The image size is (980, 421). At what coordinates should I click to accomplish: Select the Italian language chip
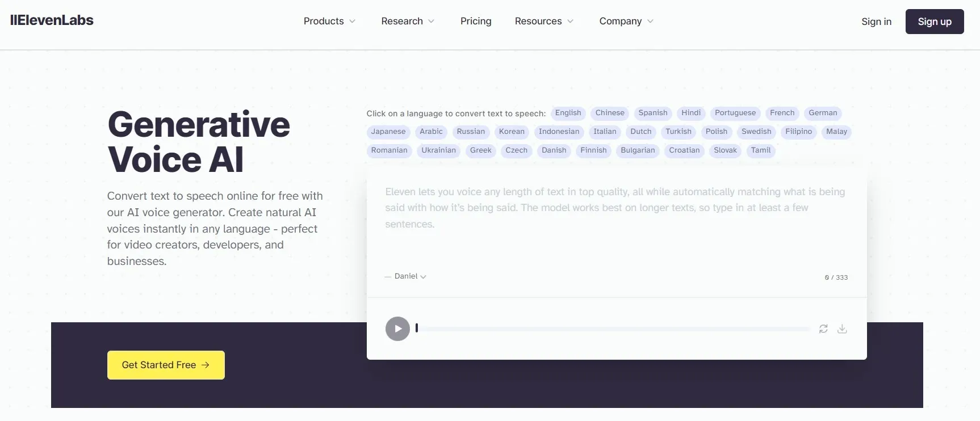pyautogui.click(x=605, y=132)
